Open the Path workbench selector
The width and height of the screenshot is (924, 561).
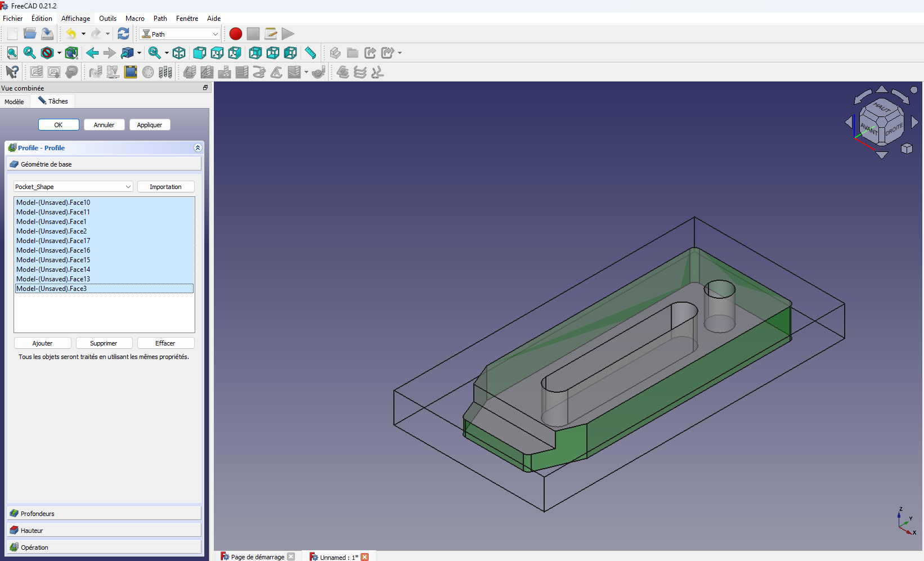pyautogui.click(x=180, y=34)
